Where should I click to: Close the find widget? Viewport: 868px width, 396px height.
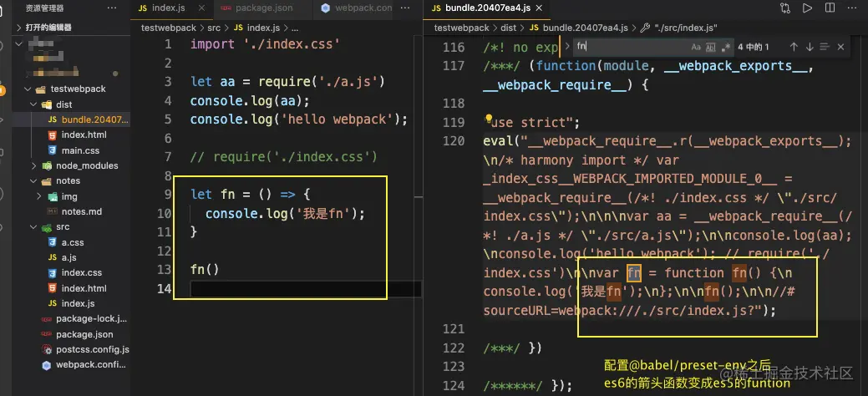click(841, 47)
